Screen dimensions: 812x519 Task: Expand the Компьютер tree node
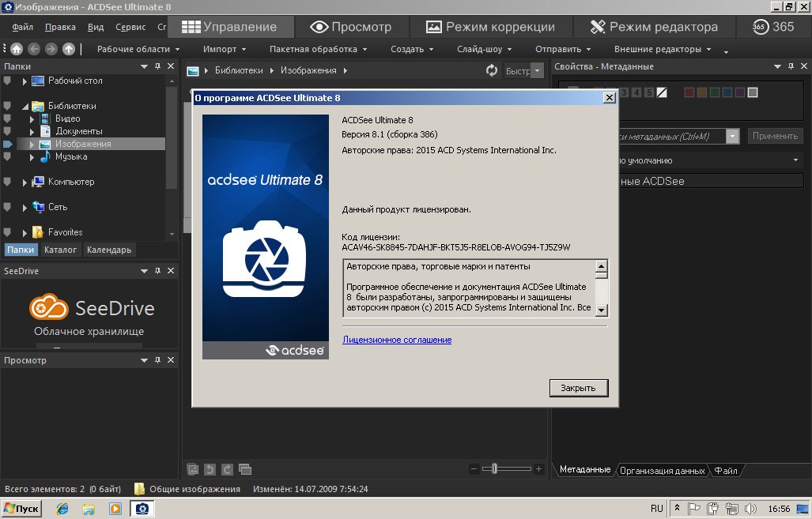point(25,182)
